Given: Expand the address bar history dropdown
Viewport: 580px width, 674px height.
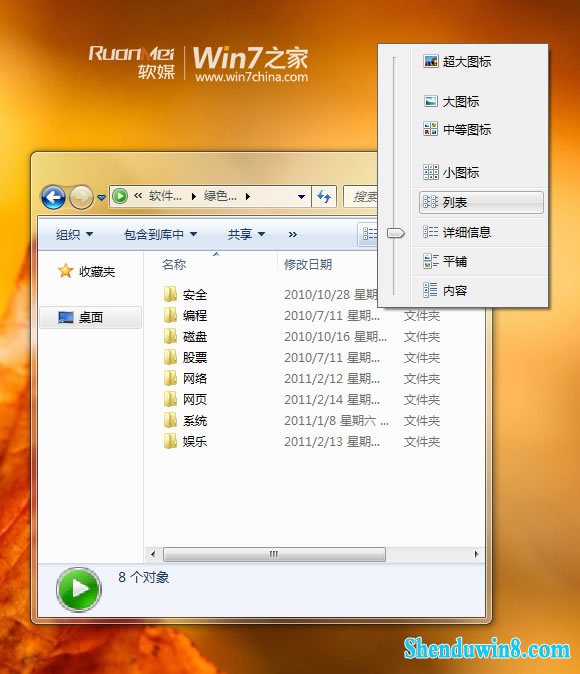Looking at the screenshot, I should click(x=301, y=197).
